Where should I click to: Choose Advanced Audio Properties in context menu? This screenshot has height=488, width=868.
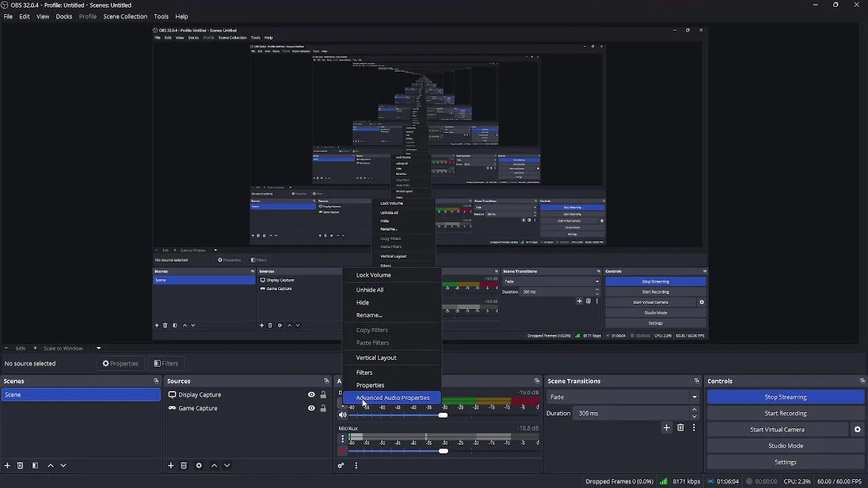(392, 398)
